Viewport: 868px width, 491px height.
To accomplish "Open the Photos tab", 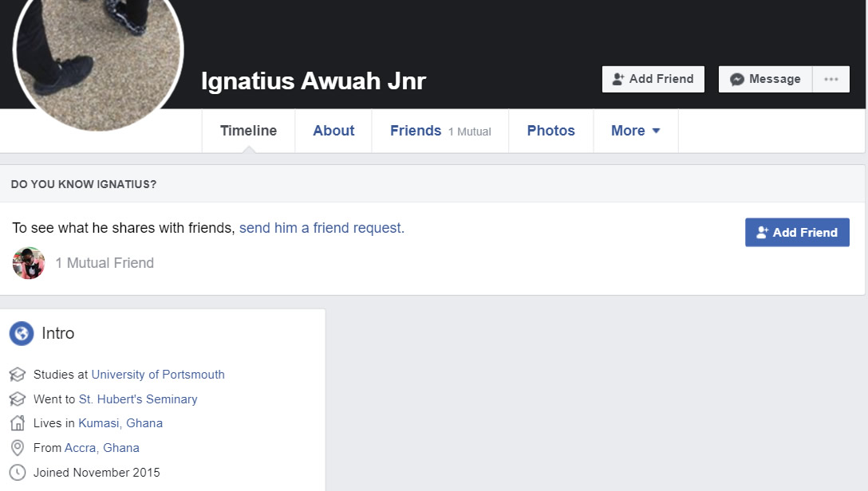I will point(550,131).
